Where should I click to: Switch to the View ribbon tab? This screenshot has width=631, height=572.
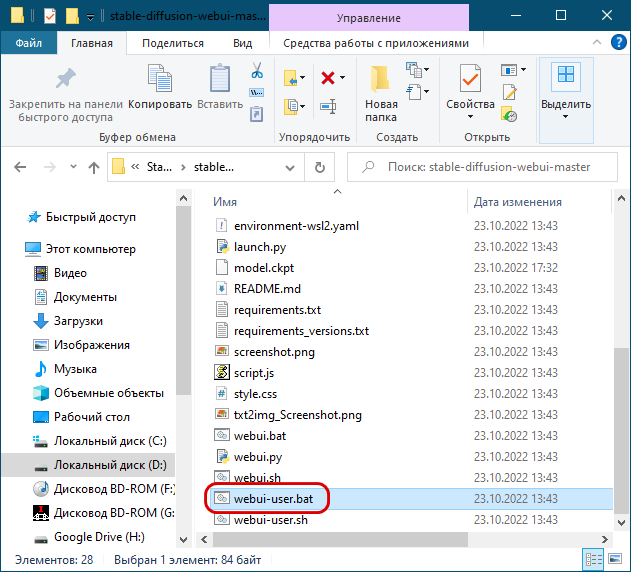point(242,43)
